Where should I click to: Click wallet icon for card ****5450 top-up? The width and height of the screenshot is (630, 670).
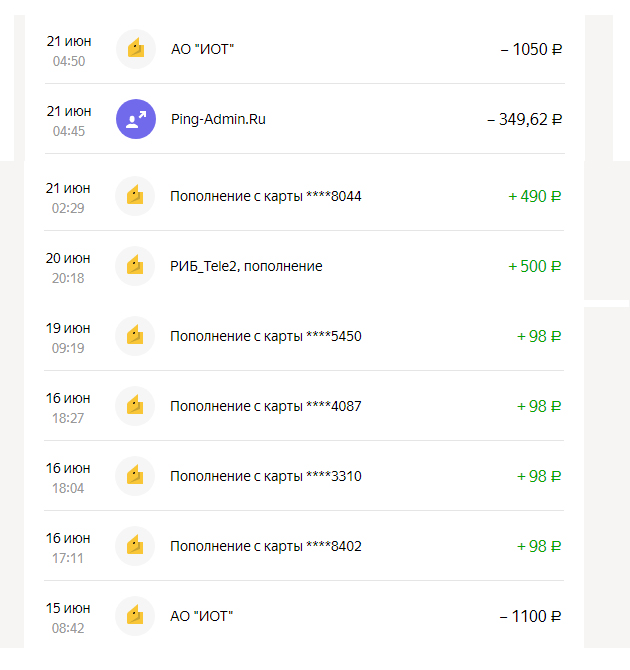(x=135, y=336)
